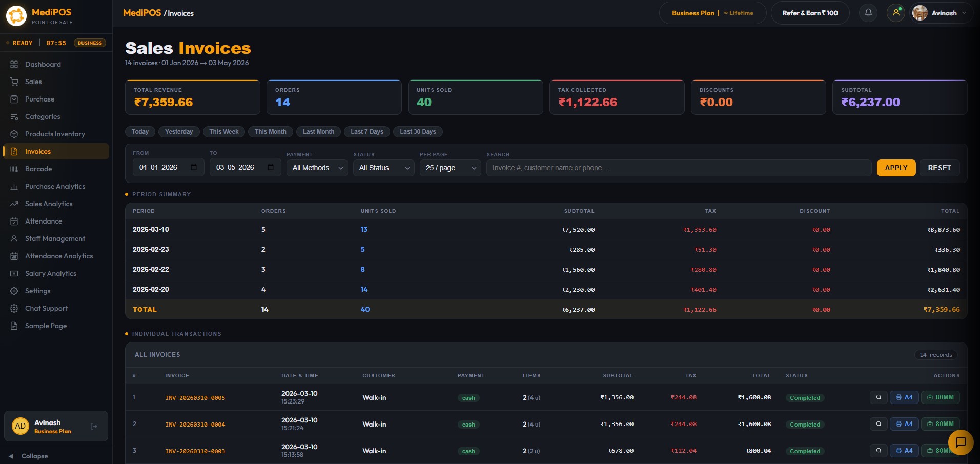980x464 pixels.
Task: Open Barcode from the sidebar
Action: (56, 169)
